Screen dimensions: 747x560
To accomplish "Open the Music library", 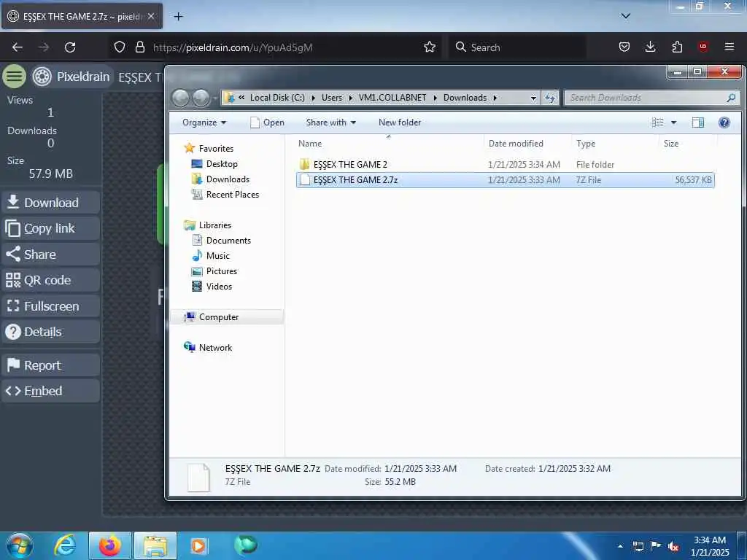I will point(217,256).
